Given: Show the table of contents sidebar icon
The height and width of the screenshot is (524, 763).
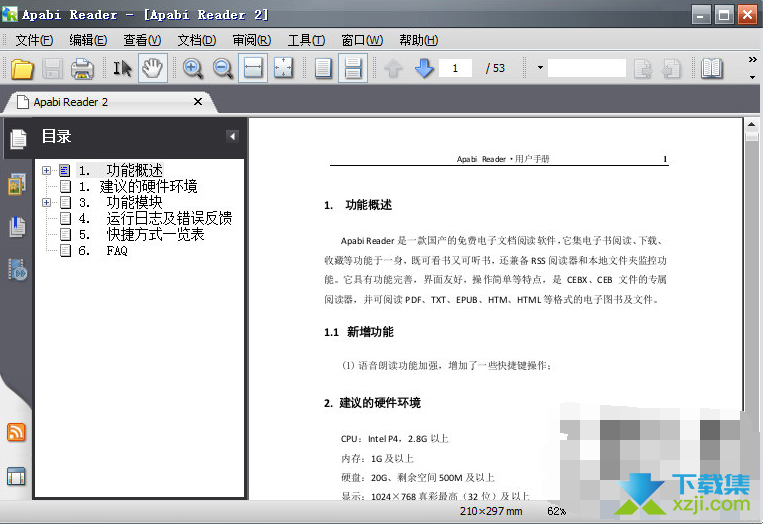Looking at the screenshot, I should point(18,139).
